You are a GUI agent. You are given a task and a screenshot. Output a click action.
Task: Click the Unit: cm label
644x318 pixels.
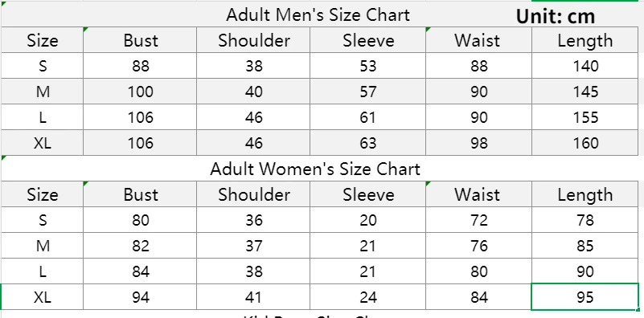tap(556, 16)
